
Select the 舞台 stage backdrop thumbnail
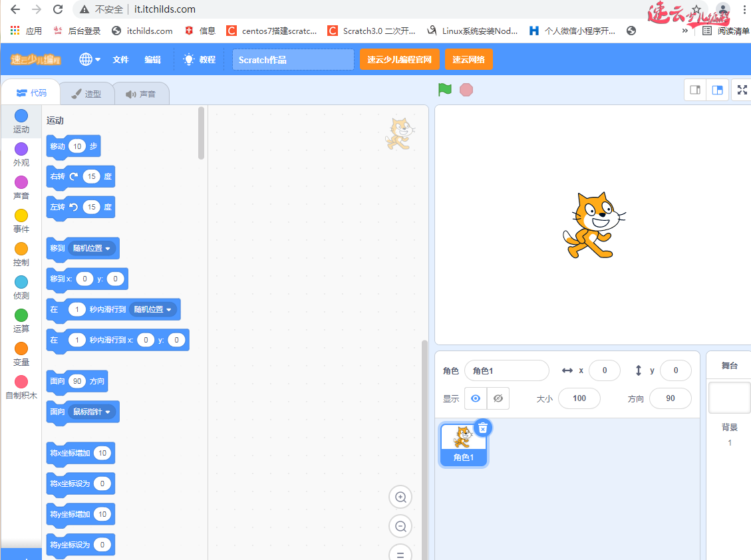click(x=729, y=397)
